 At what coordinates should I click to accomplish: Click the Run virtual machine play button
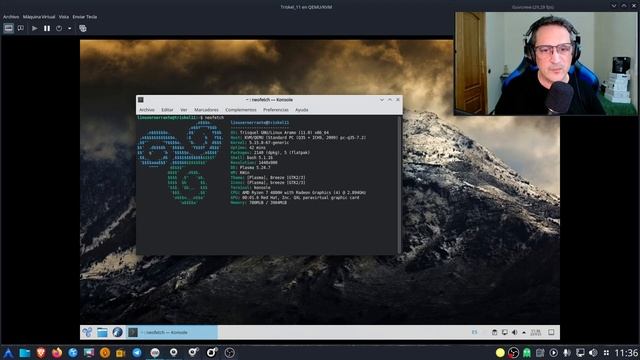pos(35,29)
